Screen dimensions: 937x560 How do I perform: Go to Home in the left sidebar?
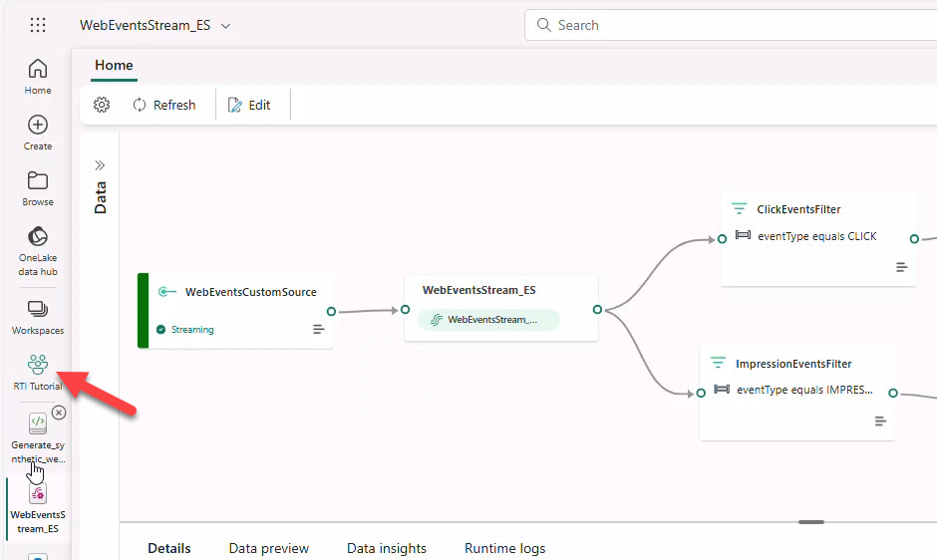[x=38, y=76]
